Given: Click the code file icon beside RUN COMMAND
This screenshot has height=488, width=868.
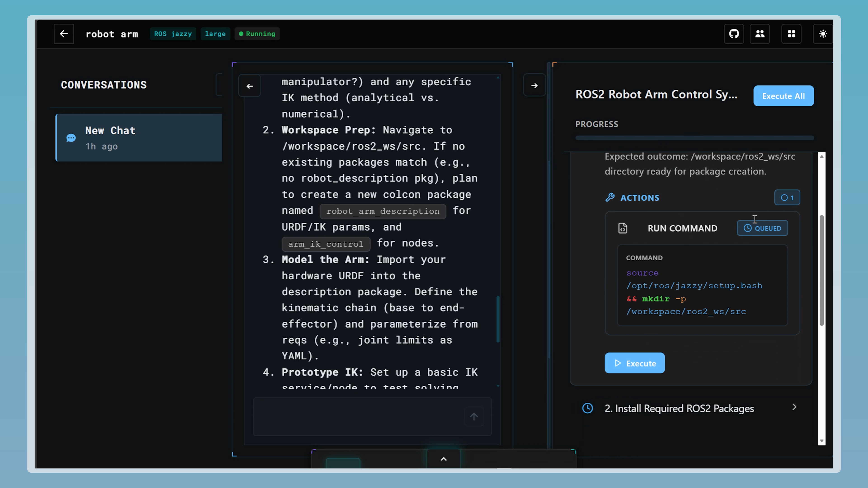Looking at the screenshot, I should point(622,228).
